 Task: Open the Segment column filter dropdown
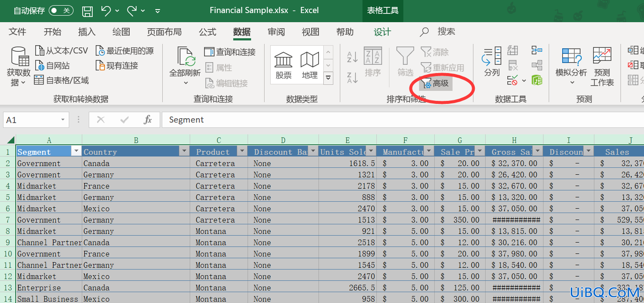pyautogui.click(x=77, y=151)
